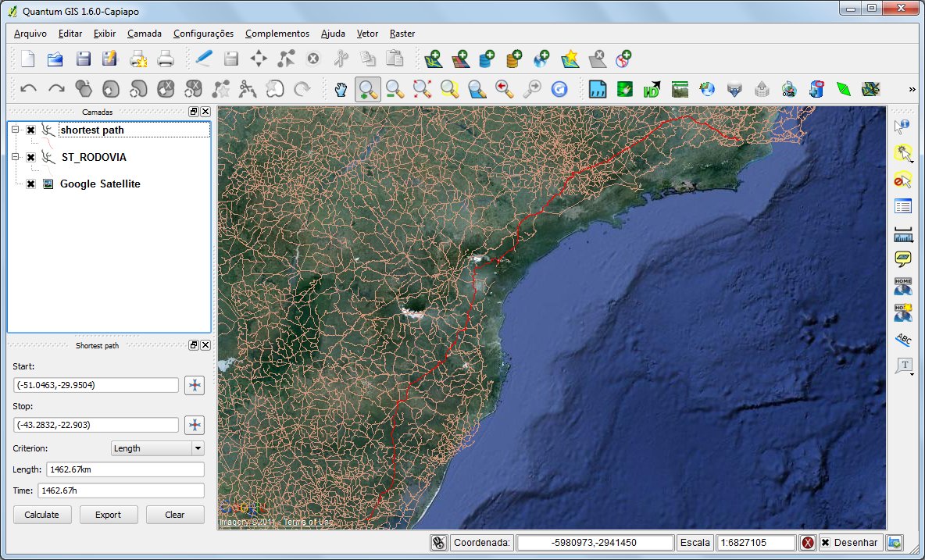The image size is (925, 560).
Task: Open the Complementos menu
Action: tap(277, 34)
